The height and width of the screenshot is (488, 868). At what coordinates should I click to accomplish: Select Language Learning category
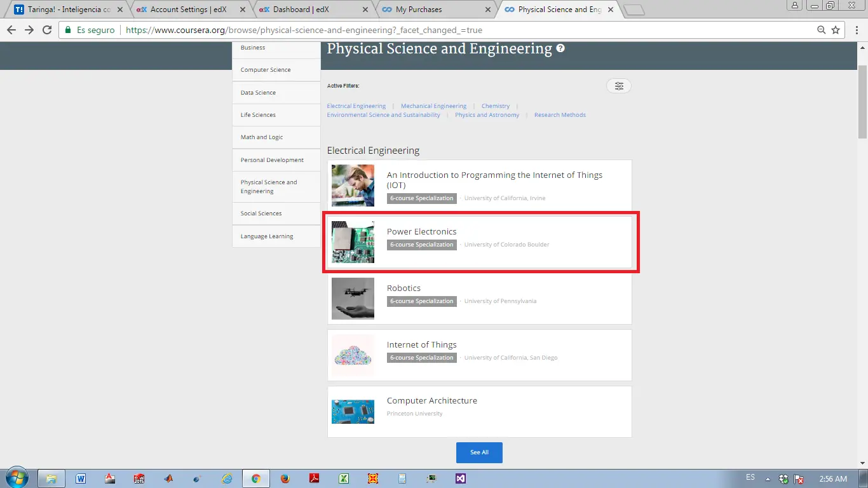[x=276, y=236]
